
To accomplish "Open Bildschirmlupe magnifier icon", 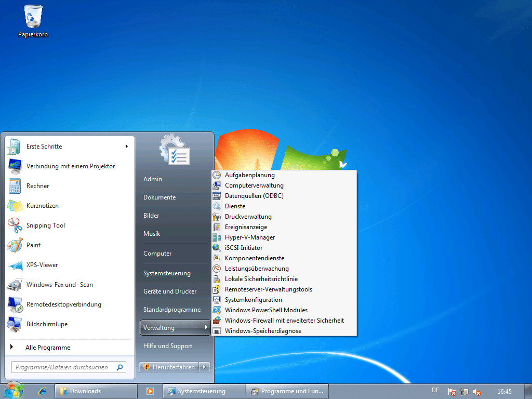I will coord(14,324).
